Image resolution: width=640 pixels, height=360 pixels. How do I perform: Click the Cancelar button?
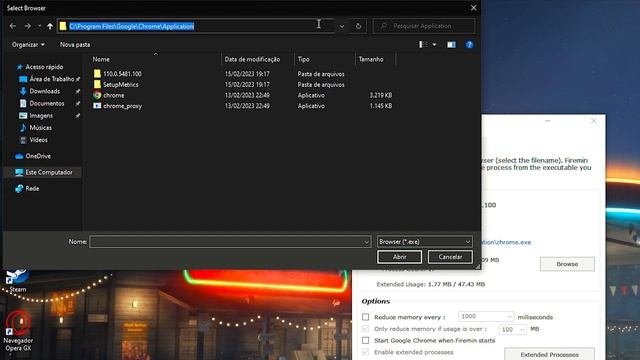pyautogui.click(x=450, y=257)
